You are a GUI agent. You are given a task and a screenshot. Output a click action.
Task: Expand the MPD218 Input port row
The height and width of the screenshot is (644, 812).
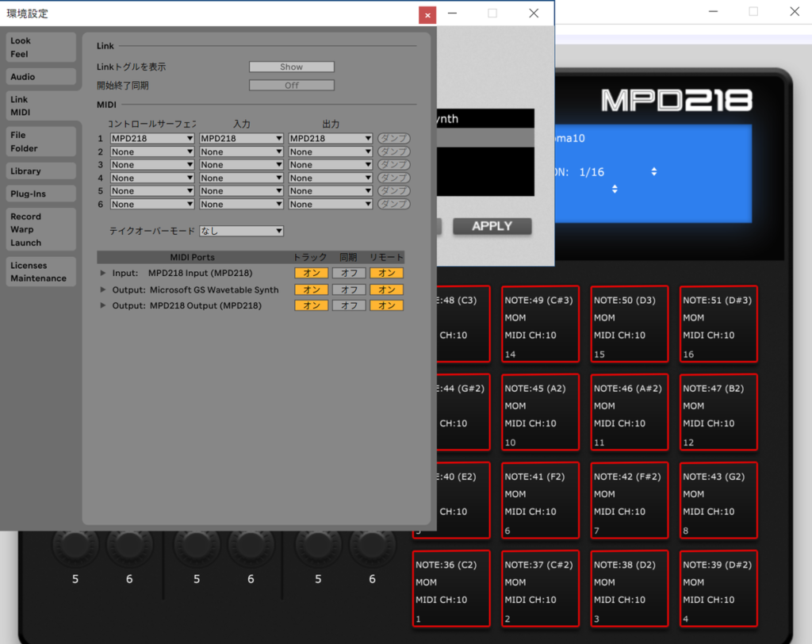102,273
